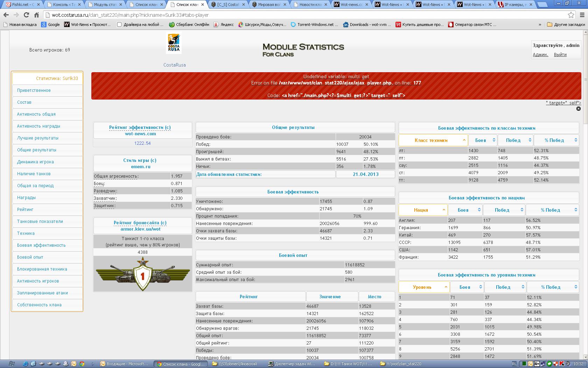Screen dimensions: 588x368
Task: Open Google bookmark in bookmarks bar
Action: (50, 25)
